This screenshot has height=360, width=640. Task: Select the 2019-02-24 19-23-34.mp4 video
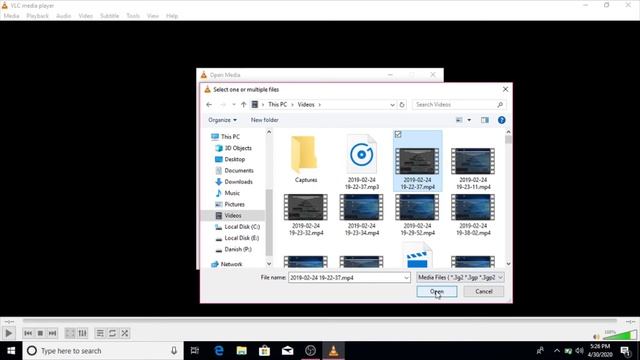(x=362, y=215)
